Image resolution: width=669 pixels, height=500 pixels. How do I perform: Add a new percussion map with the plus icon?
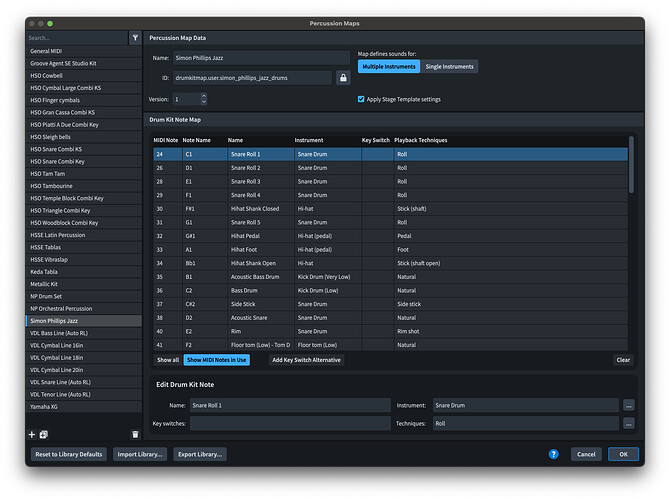(x=32, y=434)
